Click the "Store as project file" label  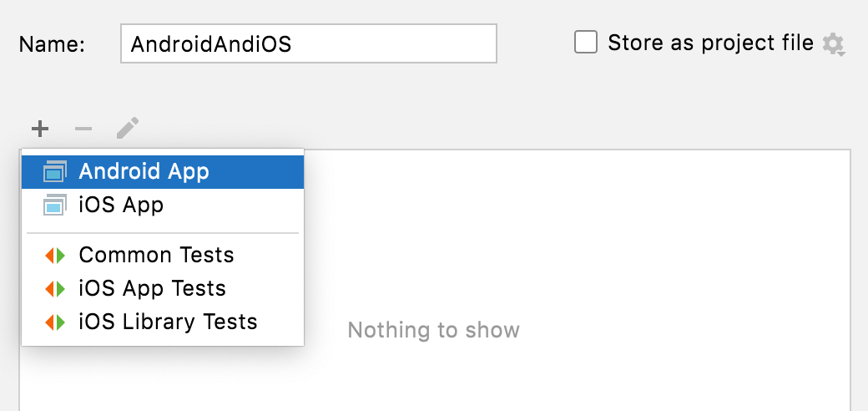[x=710, y=43]
